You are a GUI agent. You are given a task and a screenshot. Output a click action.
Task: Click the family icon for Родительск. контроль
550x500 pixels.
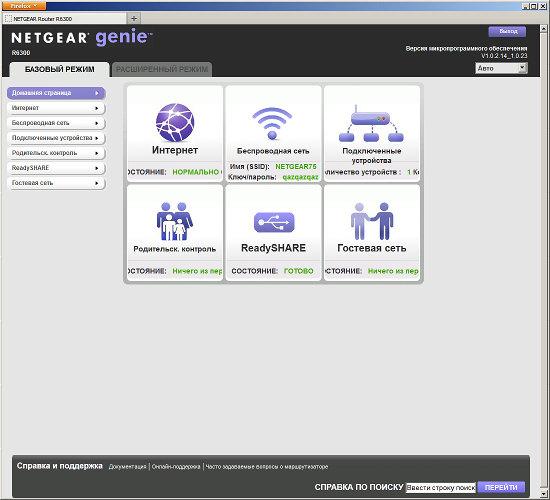coord(174,221)
